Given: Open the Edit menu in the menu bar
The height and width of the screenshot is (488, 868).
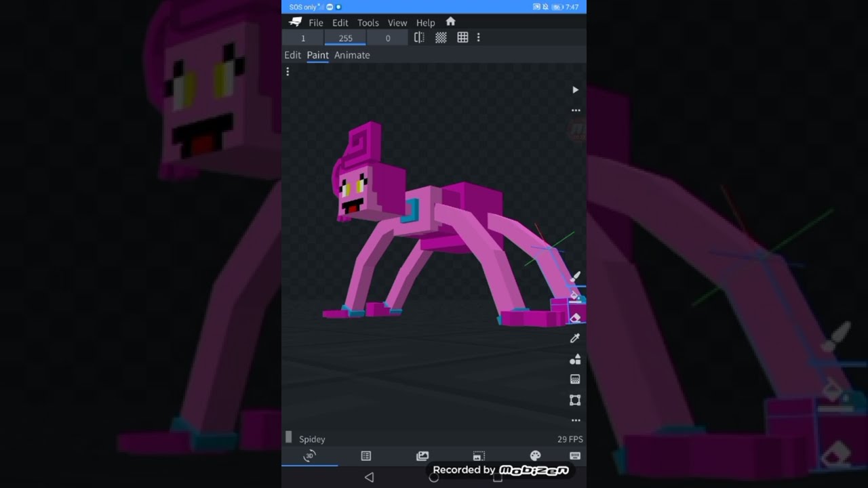Looking at the screenshot, I should pos(340,22).
